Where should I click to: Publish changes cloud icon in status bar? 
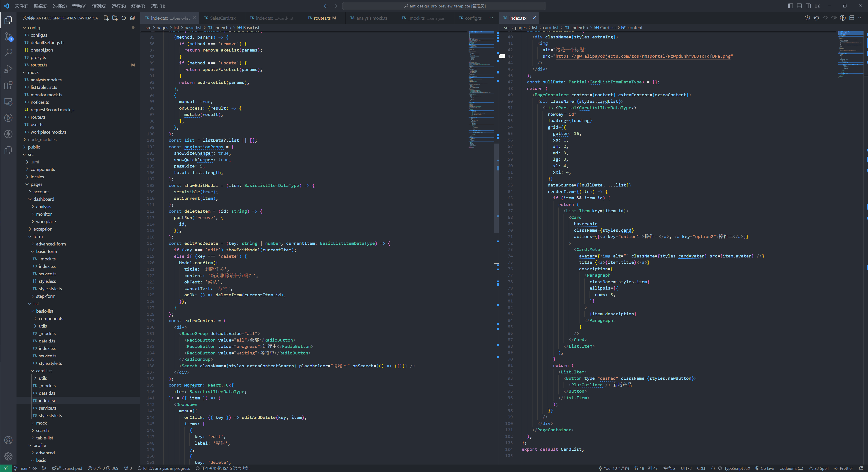(x=35, y=468)
